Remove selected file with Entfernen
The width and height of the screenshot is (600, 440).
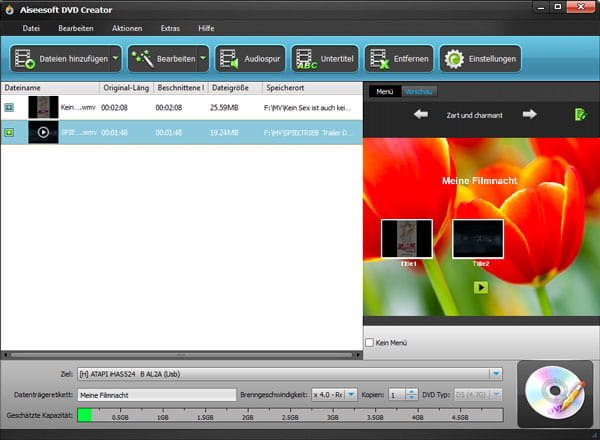(398, 59)
